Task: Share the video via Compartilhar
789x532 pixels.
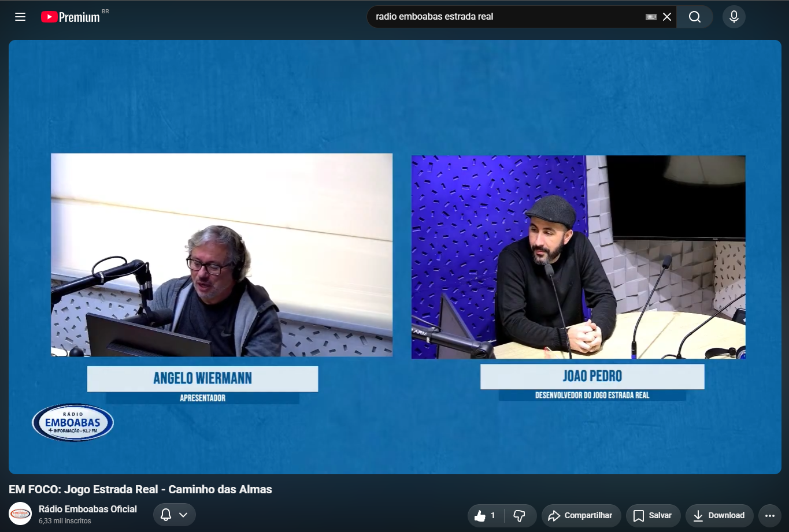Action: tap(581, 516)
